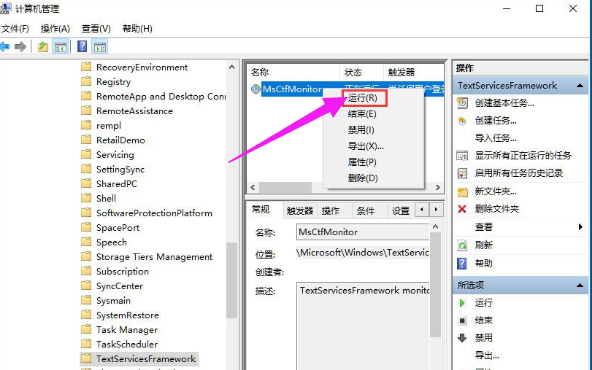
Task: Toggle the console tree pane toolbar icon
Action: tap(60, 47)
